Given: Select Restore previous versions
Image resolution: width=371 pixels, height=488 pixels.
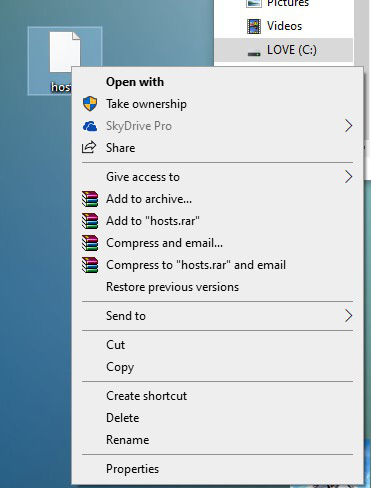Looking at the screenshot, I should tap(217, 287).
